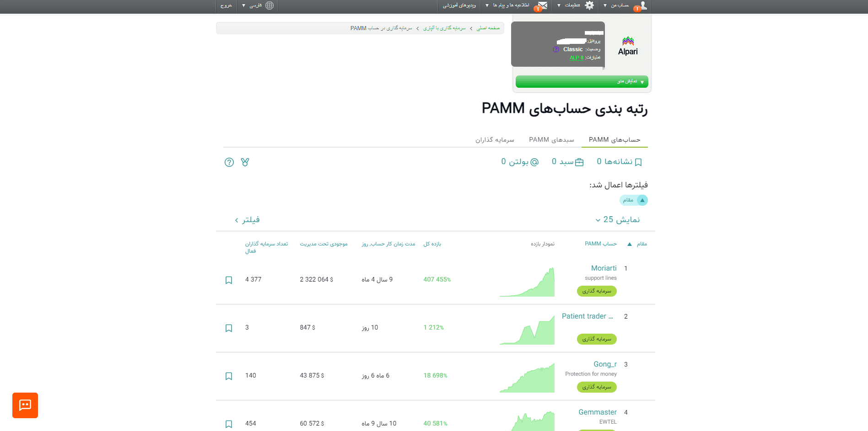Switch to حساب‌های PAMM tab
Screen dimensions: 868x431
tap(615, 139)
